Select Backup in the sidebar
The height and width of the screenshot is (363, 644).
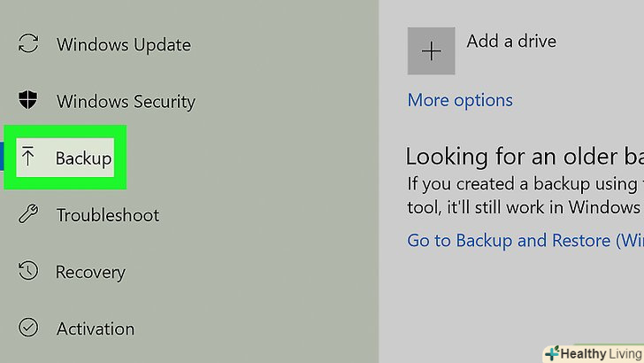click(x=83, y=158)
